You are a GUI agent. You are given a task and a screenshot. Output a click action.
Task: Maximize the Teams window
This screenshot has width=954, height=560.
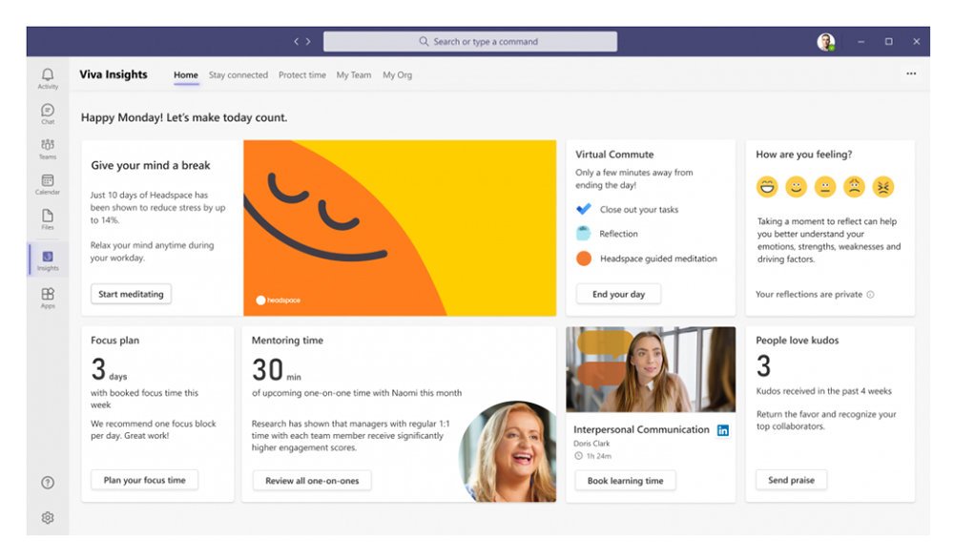tap(889, 41)
